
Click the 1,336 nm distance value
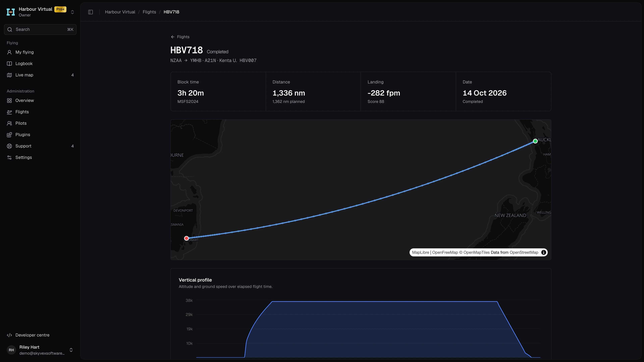(x=289, y=93)
